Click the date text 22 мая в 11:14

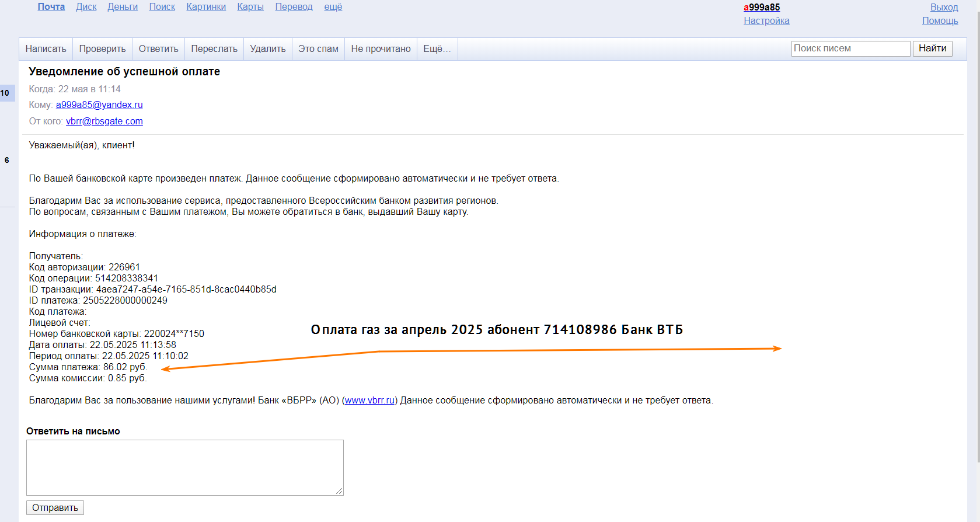[89, 89]
